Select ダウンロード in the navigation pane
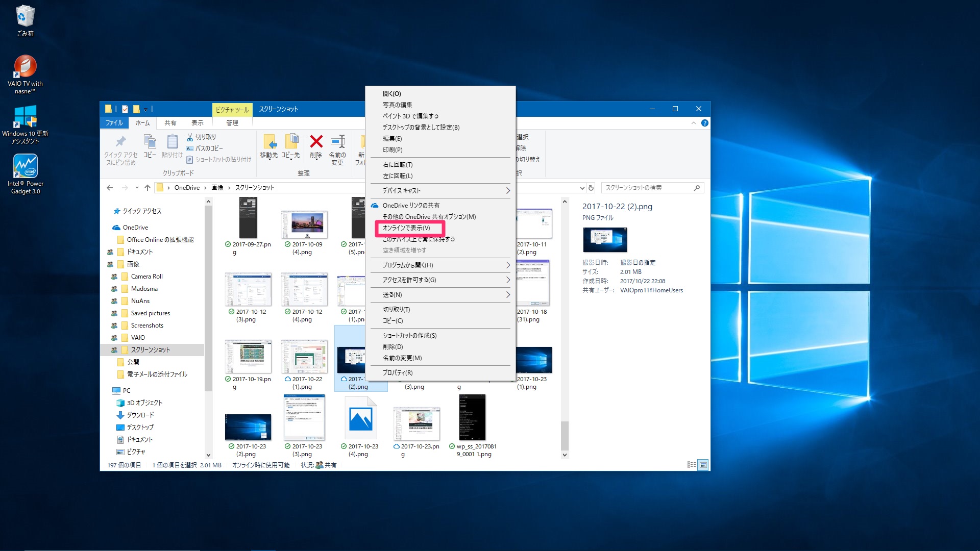This screenshot has height=551, width=980. click(140, 415)
